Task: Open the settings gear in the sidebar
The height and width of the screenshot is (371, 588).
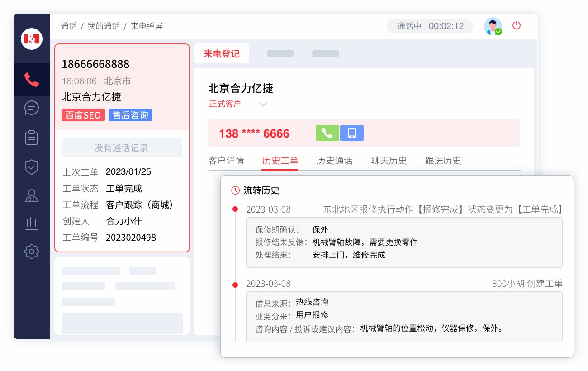Action: tap(32, 252)
